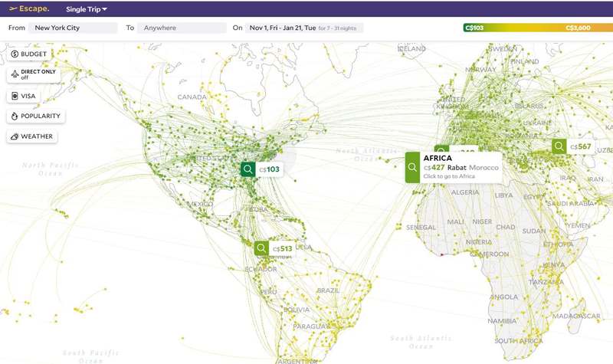The image size is (613, 364).
Task: Click the search icon on C$513 marker
Action: [261, 248]
